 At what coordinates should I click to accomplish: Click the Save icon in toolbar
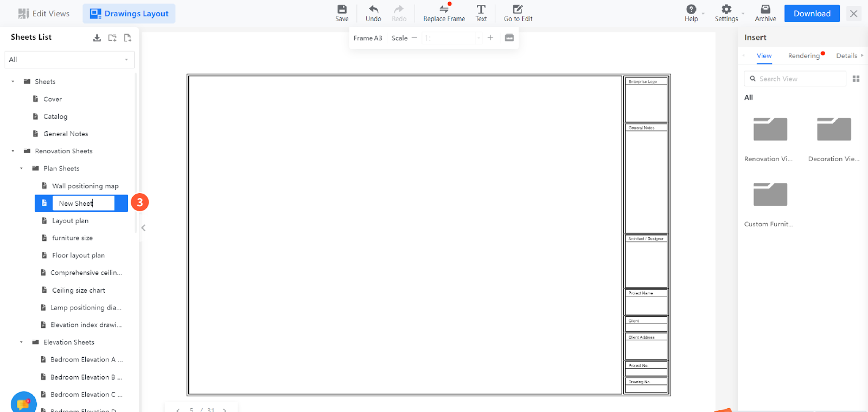point(342,9)
